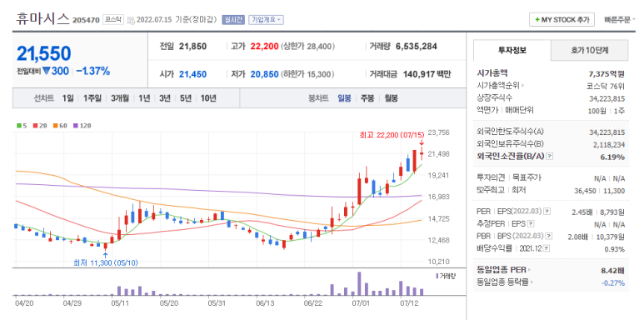The height and width of the screenshot is (320, 644).
Task: Switch to the 호가10단계 tab
Action: click(x=589, y=51)
